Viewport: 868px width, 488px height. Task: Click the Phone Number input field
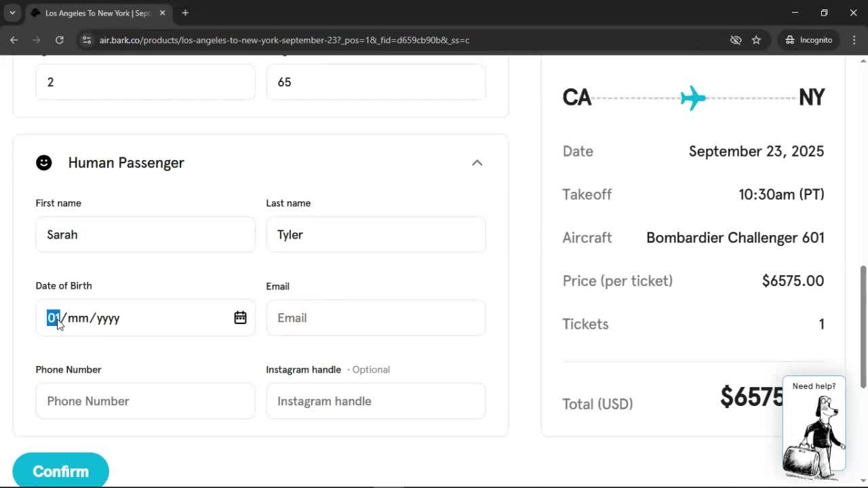(145, 401)
